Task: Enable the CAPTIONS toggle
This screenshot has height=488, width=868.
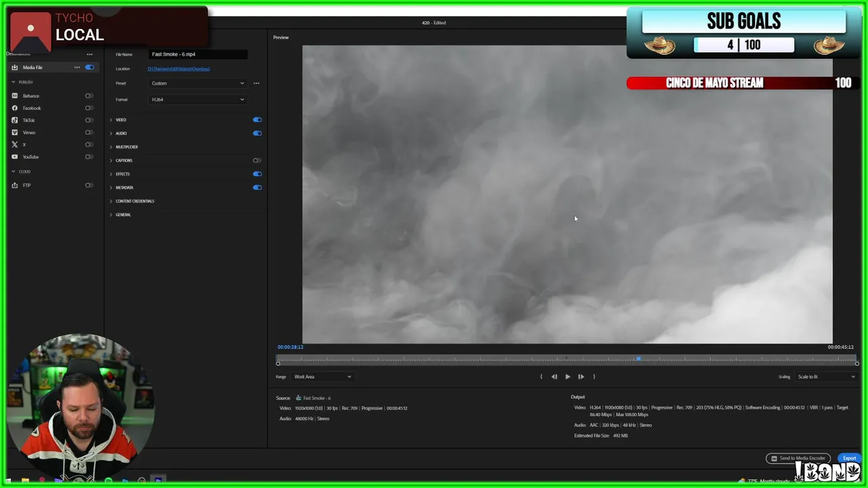Action: [x=257, y=160]
